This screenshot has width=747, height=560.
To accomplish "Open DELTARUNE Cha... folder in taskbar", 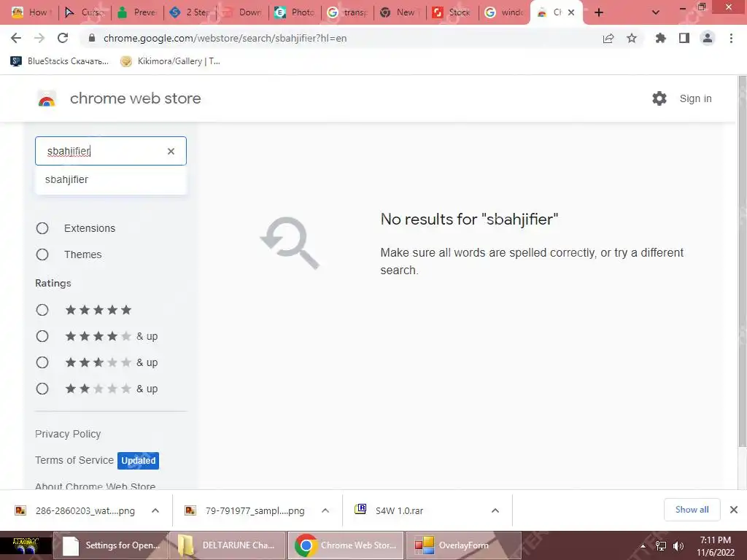I will click(228, 545).
